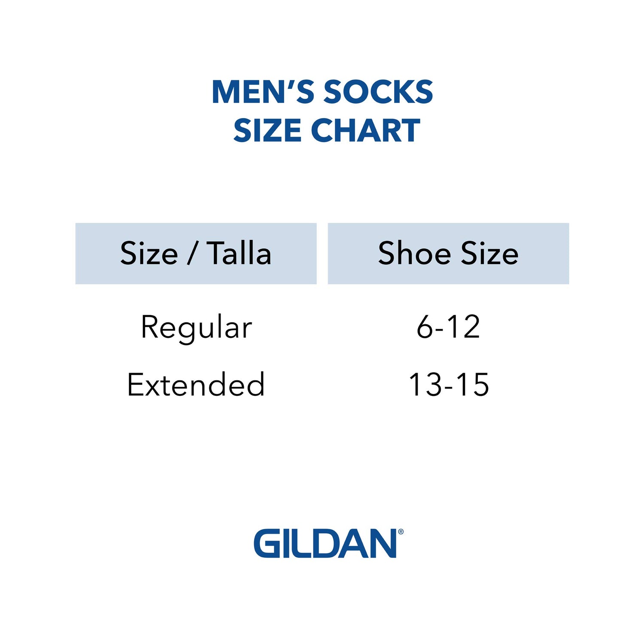The width and height of the screenshot is (644, 644).
Task: Select the "Shoe Size" column header
Action: [448, 253]
